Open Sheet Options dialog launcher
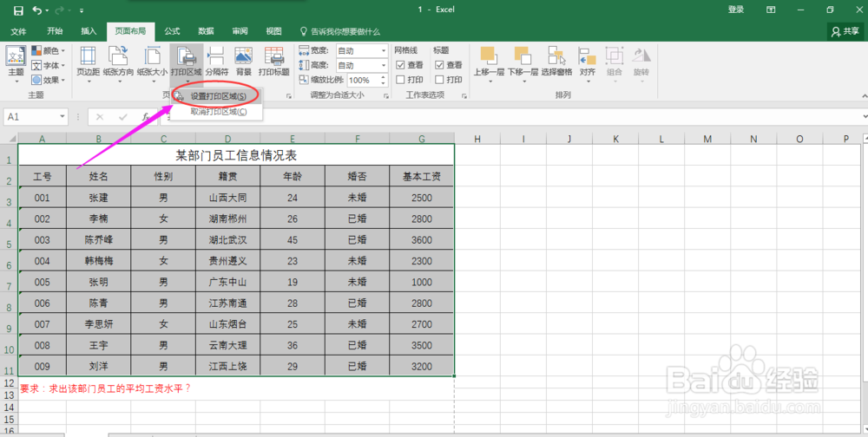868x437 pixels. 464,96
